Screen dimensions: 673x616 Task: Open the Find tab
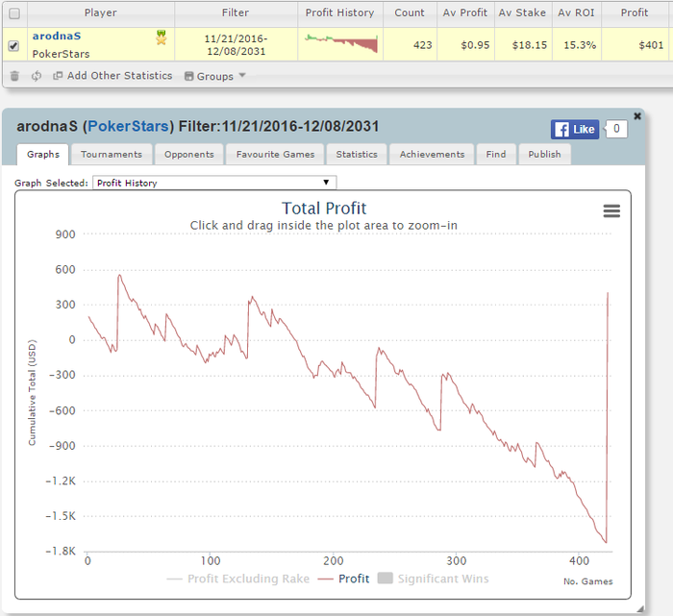pos(496,155)
